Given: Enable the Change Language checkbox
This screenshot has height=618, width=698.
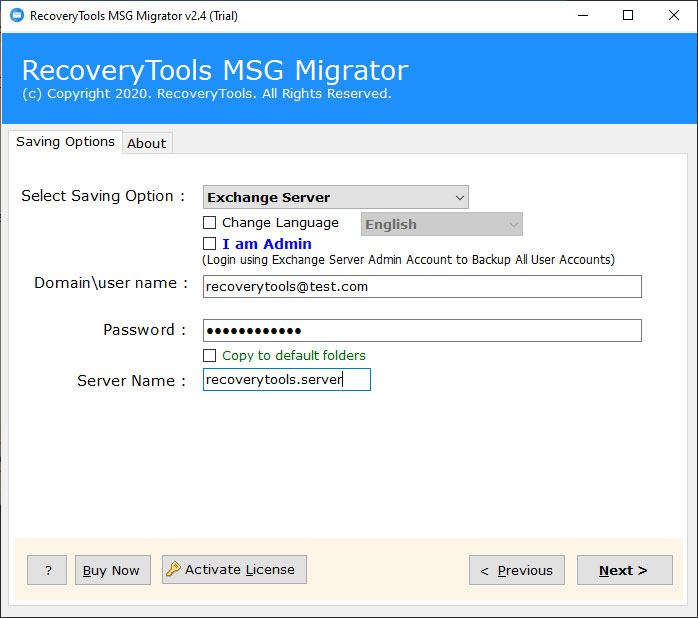Looking at the screenshot, I should coord(209,222).
